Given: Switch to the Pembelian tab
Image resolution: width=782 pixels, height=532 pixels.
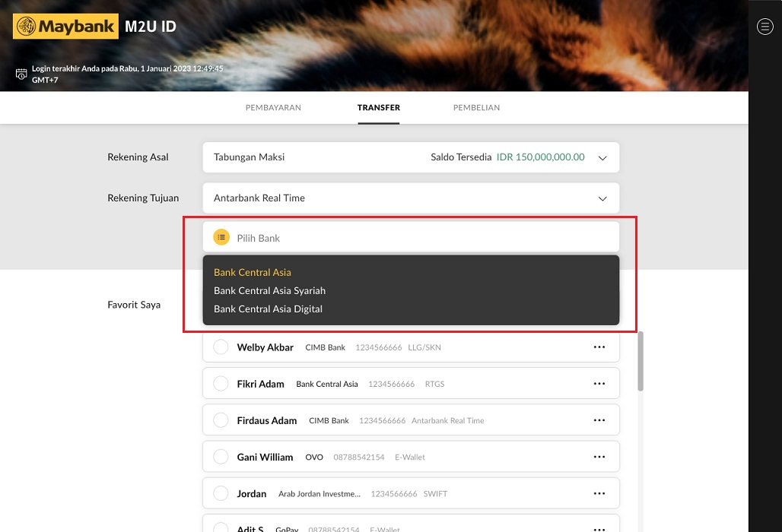Looking at the screenshot, I should tap(476, 108).
